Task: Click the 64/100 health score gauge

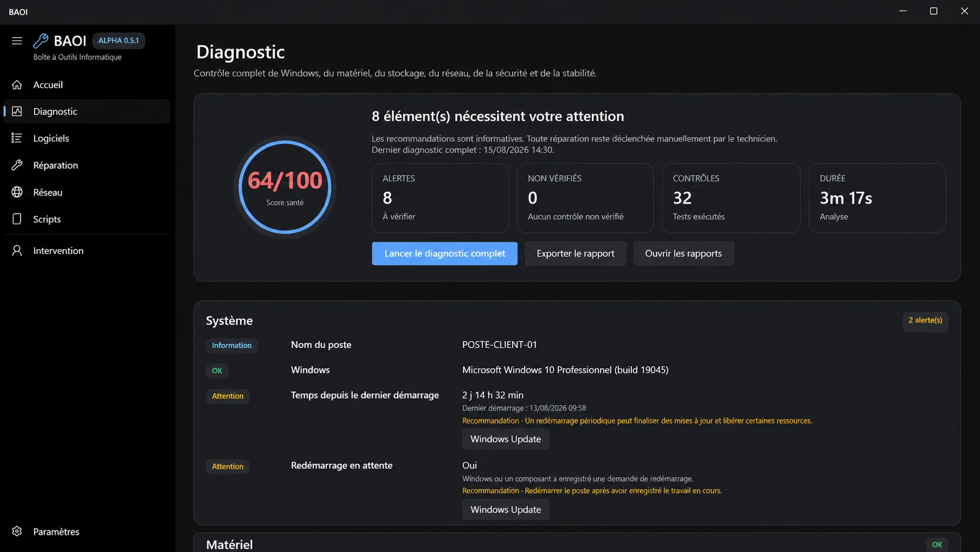Action: click(285, 187)
